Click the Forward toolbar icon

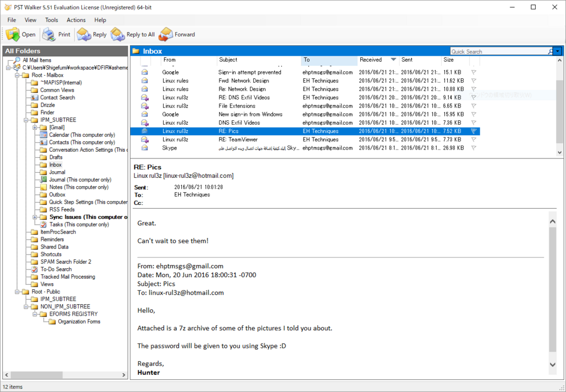point(166,35)
